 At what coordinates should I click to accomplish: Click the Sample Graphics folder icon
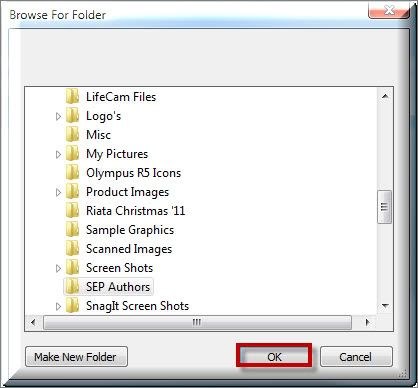coord(72,230)
